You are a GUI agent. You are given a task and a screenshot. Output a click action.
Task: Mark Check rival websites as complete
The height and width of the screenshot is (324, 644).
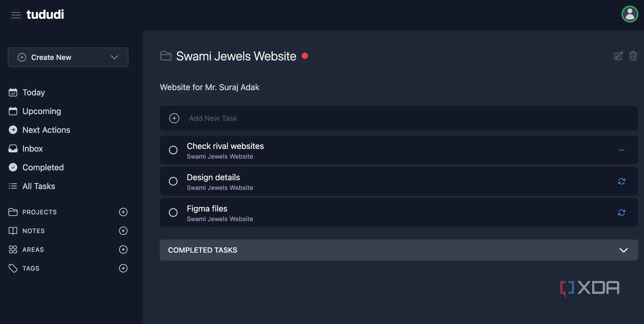tap(173, 150)
